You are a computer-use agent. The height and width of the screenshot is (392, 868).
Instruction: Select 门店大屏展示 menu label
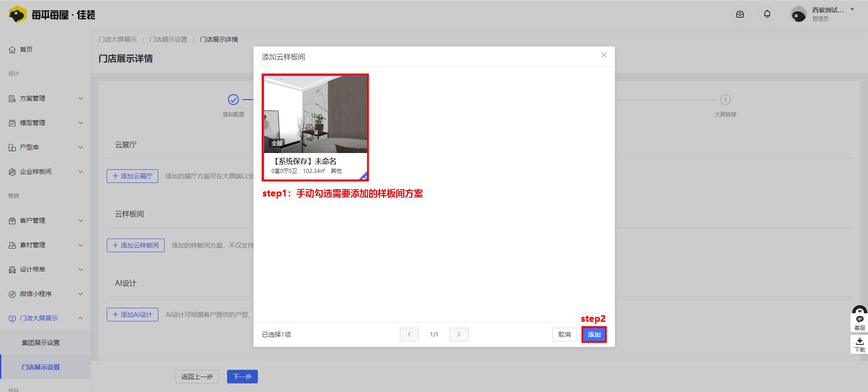pyautogui.click(x=39, y=319)
